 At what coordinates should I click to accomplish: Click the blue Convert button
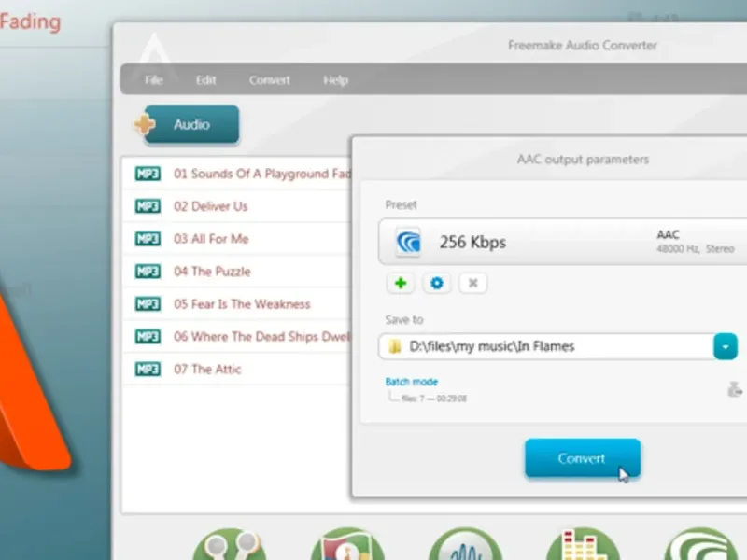(582, 458)
